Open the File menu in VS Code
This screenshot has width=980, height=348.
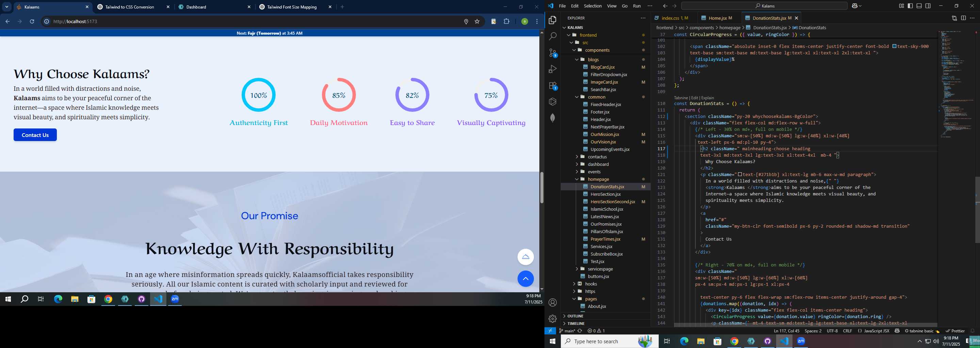point(562,6)
